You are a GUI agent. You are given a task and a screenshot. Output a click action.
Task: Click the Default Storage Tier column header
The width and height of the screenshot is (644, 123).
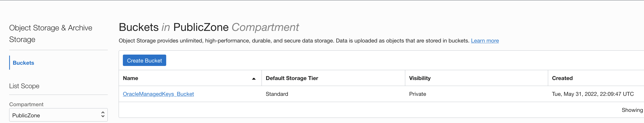[x=292, y=78]
